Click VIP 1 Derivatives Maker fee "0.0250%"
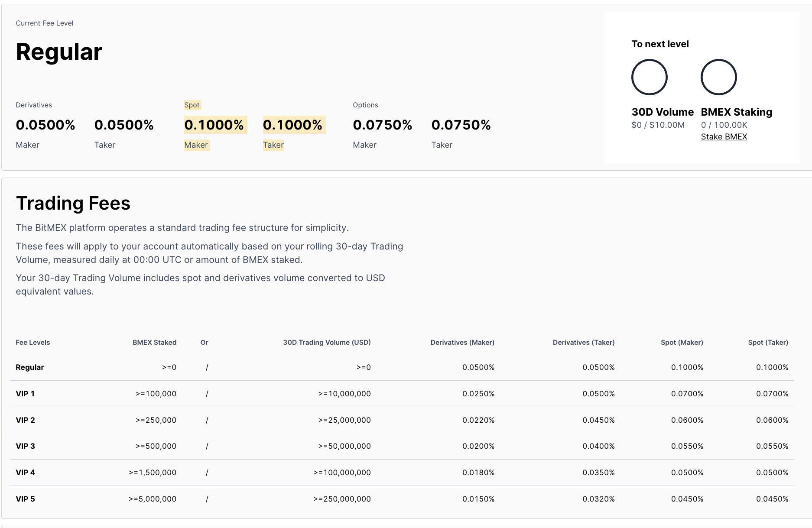 tap(478, 394)
